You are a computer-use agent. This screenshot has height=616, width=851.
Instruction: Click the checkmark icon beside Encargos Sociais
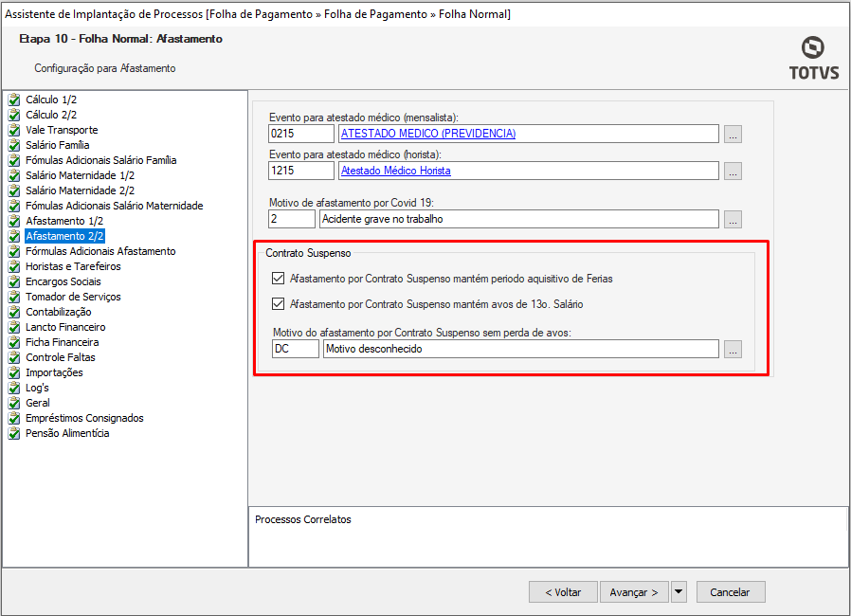pos(14,281)
